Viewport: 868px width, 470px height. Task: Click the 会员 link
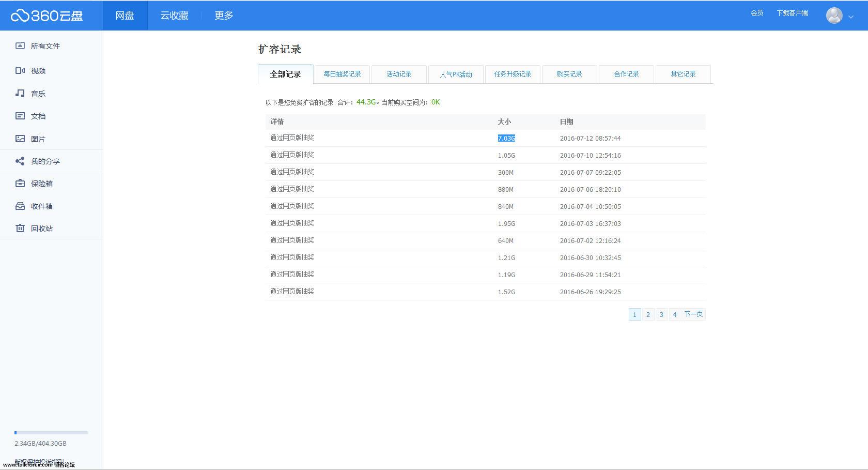click(x=757, y=13)
